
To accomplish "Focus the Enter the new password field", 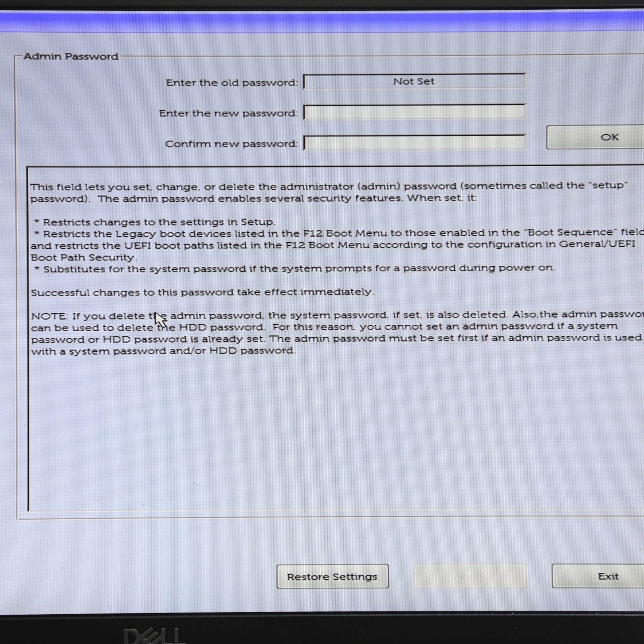I will [x=414, y=112].
